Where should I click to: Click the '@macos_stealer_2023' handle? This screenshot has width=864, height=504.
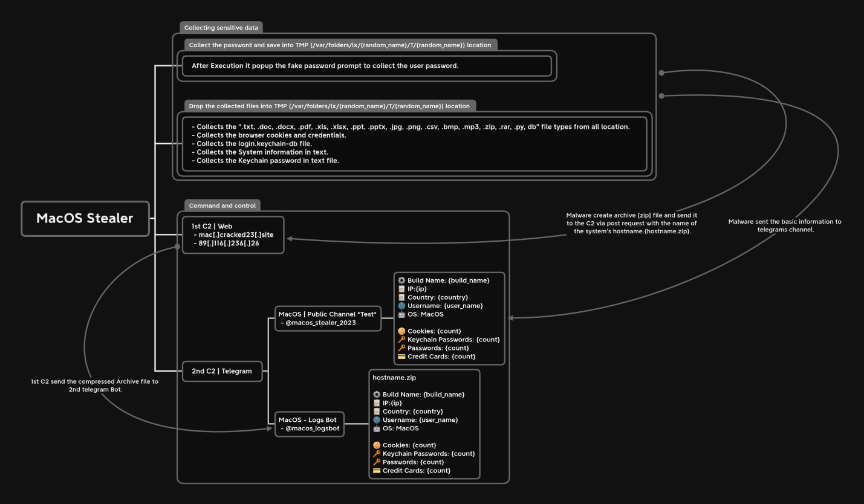click(x=320, y=323)
